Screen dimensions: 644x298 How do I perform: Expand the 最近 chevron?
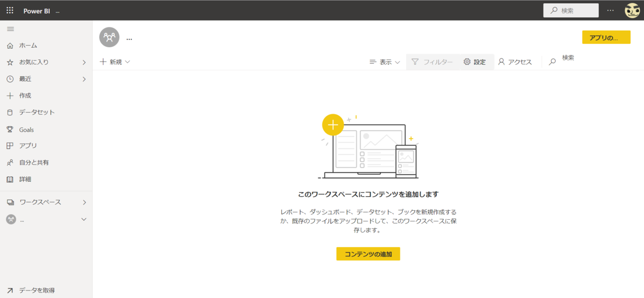tap(84, 79)
